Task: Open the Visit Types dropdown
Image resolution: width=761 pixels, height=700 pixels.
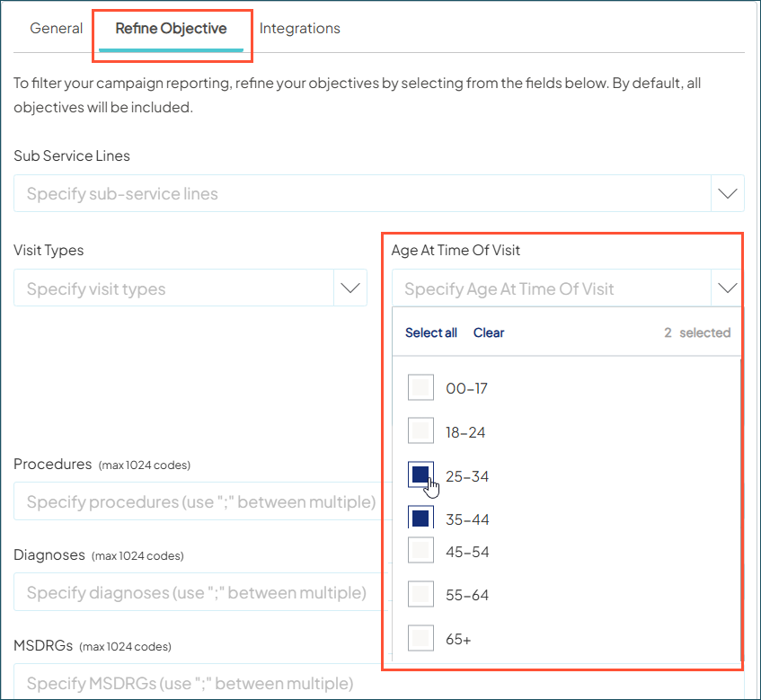Action: point(350,288)
